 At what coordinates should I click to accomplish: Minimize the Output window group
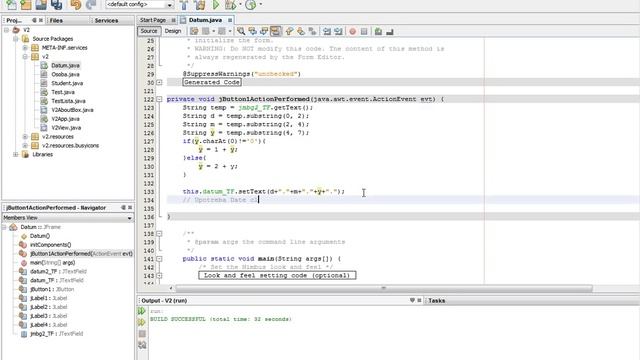pyautogui.click(x=412, y=300)
